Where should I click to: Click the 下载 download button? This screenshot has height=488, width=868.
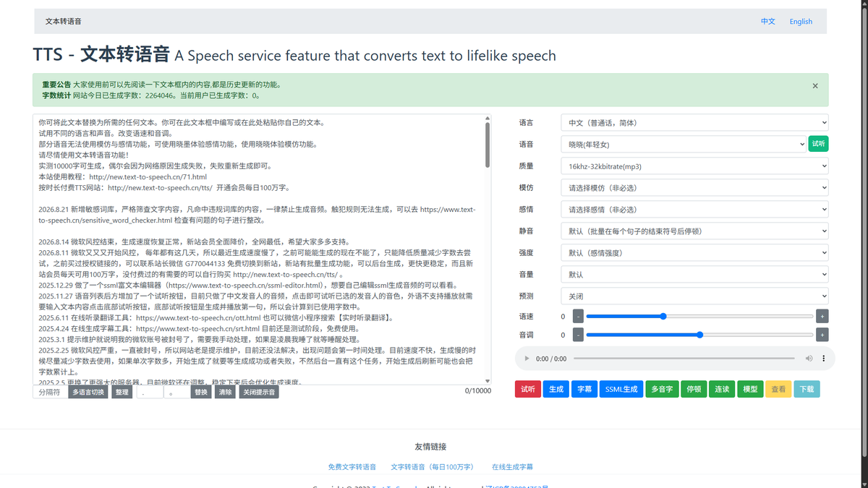point(807,389)
